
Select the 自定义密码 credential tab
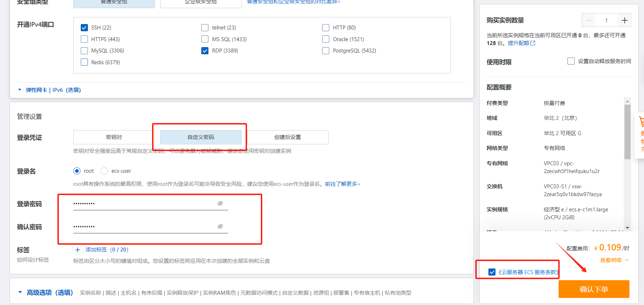pyautogui.click(x=201, y=137)
